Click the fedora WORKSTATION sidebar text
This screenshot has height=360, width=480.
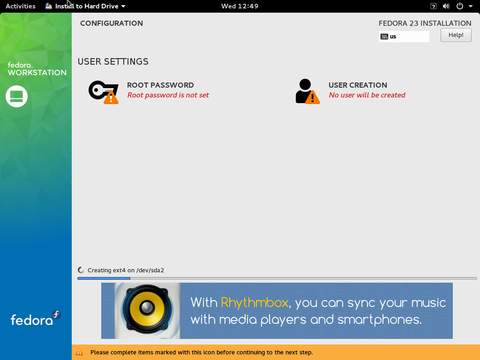[x=37, y=69]
